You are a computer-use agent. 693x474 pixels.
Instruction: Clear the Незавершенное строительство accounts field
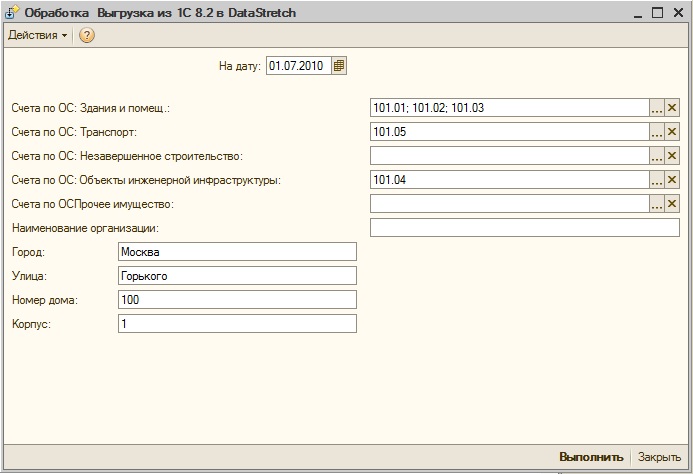[x=672, y=156]
